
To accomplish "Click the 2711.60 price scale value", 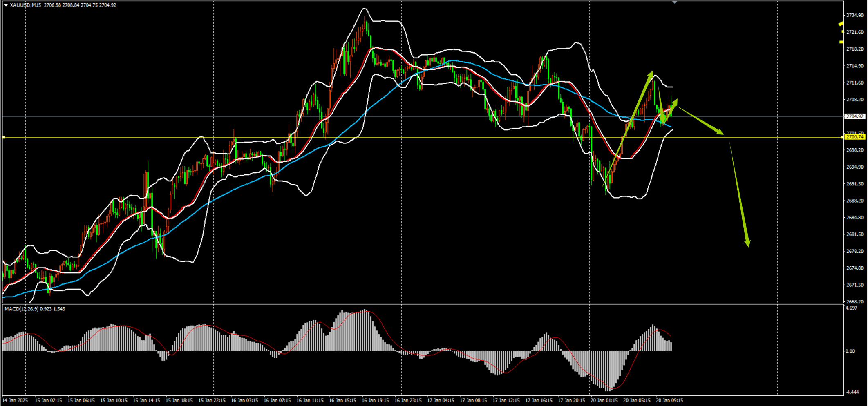I will point(855,83).
